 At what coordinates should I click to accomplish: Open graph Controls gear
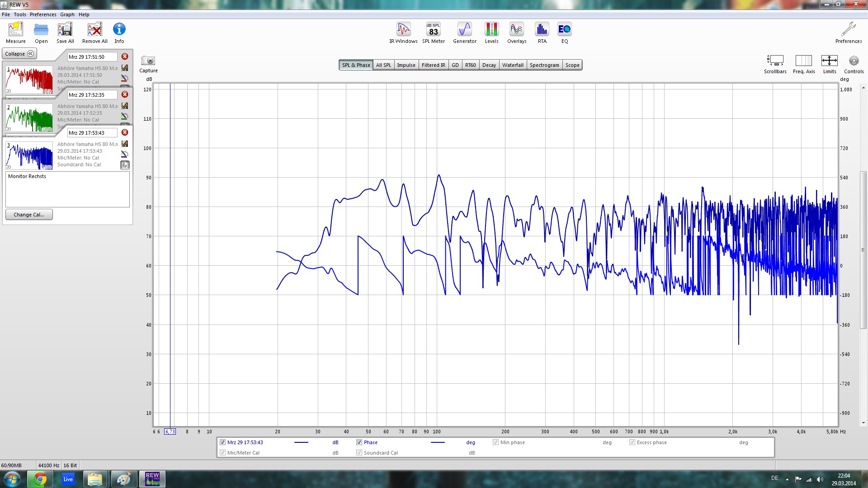point(854,64)
